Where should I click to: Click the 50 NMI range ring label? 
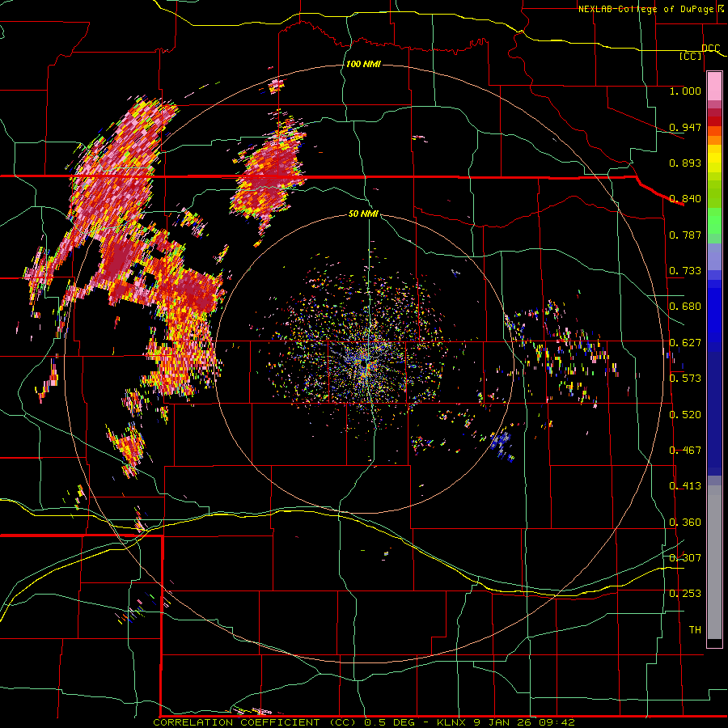point(363,214)
